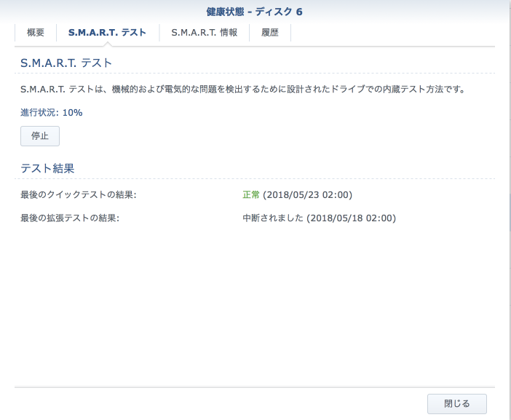Go to the 履歴 tab
Viewport: 511px width, 420px height.
coord(269,33)
